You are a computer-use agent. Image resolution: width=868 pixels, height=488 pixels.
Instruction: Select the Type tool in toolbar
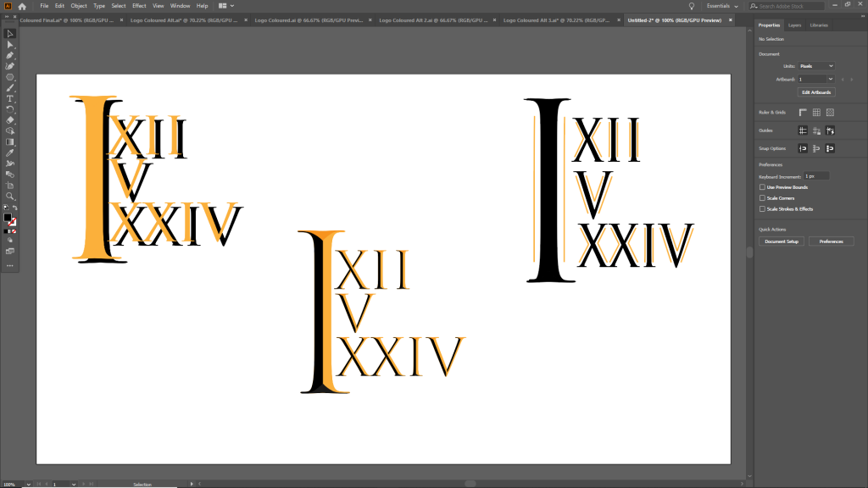click(x=10, y=98)
